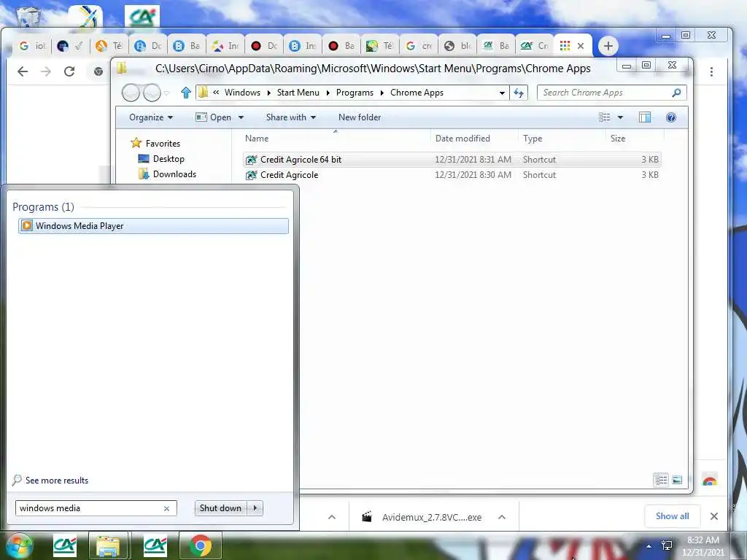Refresh the Explorer address bar
The height and width of the screenshot is (560, 747).
pyautogui.click(x=519, y=93)
